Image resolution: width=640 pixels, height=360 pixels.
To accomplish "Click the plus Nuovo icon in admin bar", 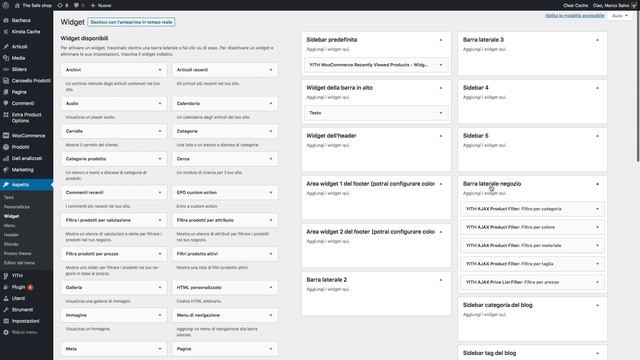I will point(93,5).
